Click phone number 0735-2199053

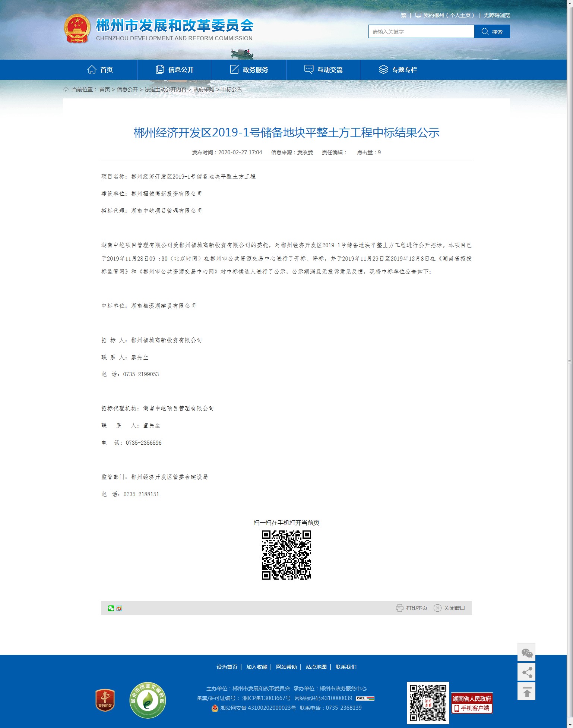point(141,374)
